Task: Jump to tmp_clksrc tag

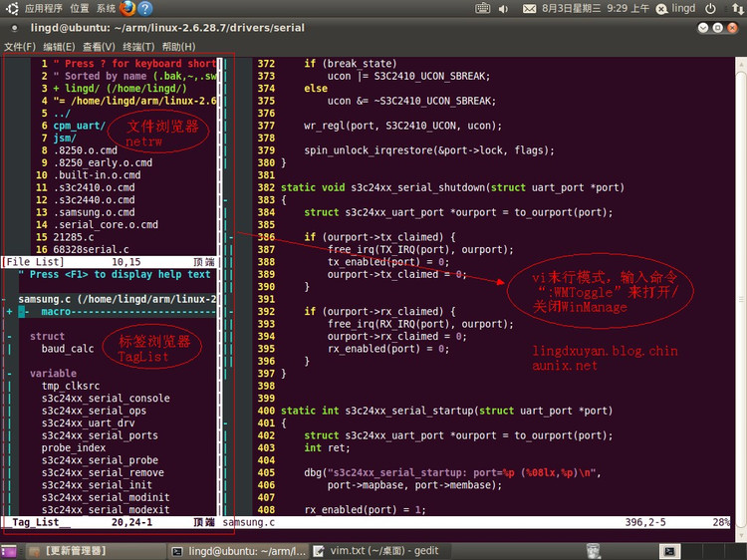Action: [x=71, y=386]
